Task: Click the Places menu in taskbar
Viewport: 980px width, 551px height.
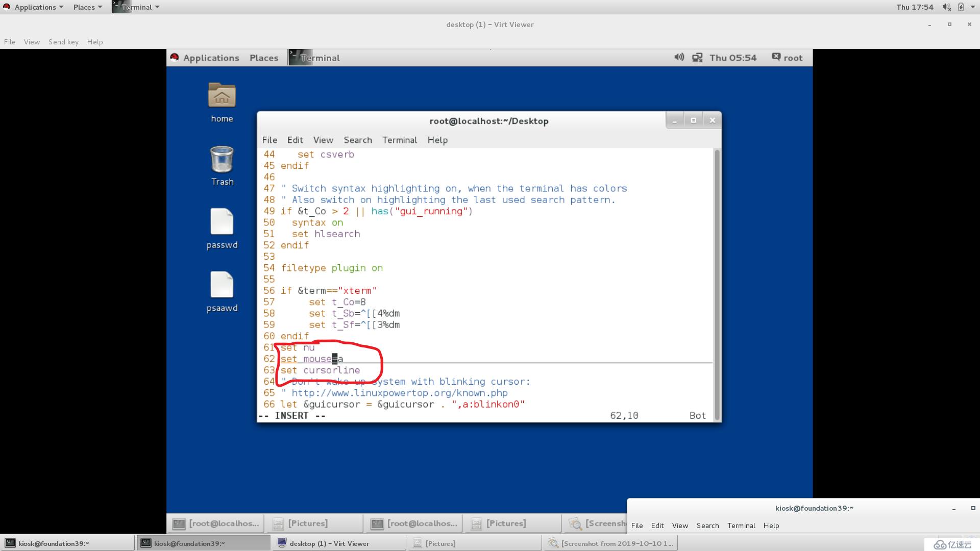Action: [84, 7]
